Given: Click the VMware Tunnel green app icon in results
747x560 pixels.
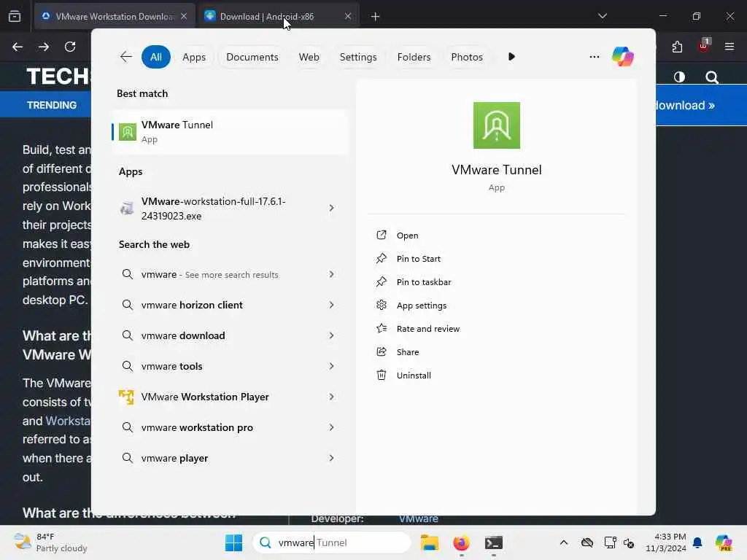Looking at the screenshot, I should pos(127,132).
